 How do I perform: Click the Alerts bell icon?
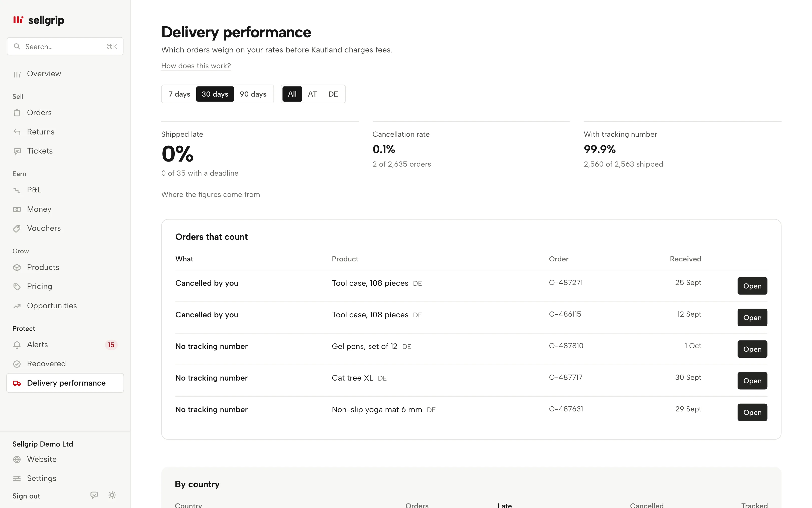coord(17,345)
